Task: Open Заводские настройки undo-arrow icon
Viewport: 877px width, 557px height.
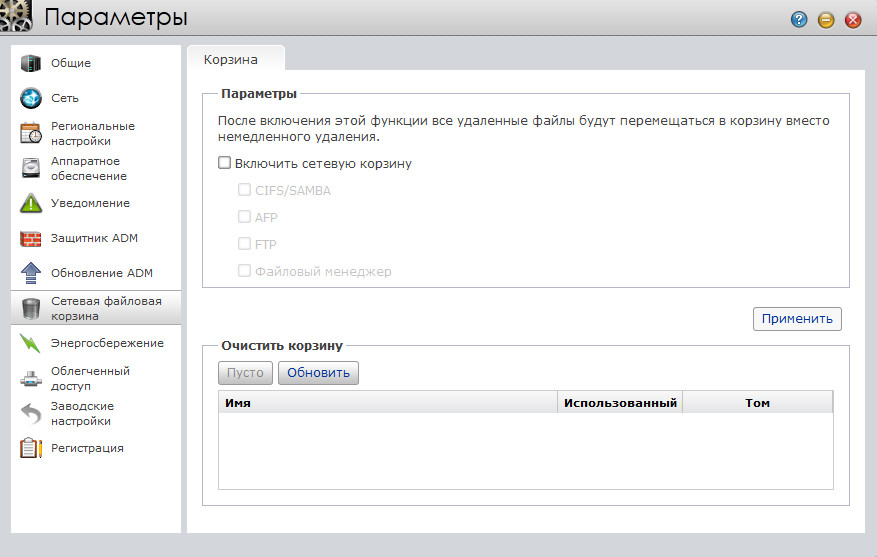Action: click(31, 414)
